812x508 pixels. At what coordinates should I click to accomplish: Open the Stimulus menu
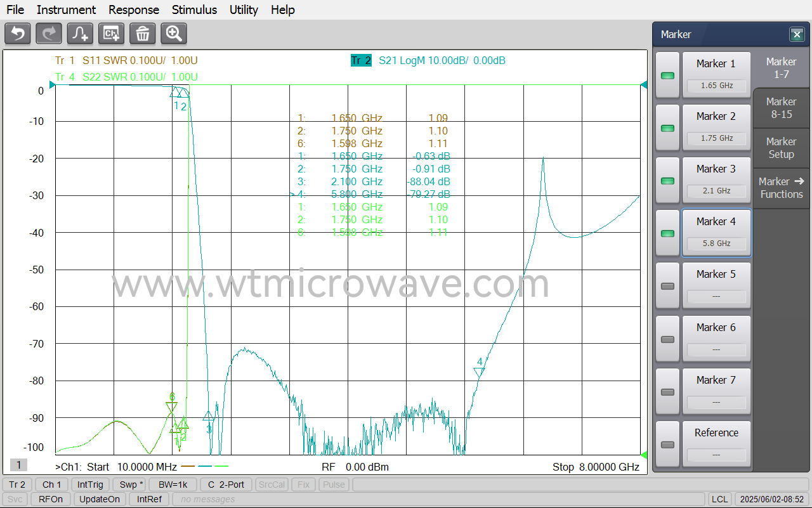[x=194, y=10]
